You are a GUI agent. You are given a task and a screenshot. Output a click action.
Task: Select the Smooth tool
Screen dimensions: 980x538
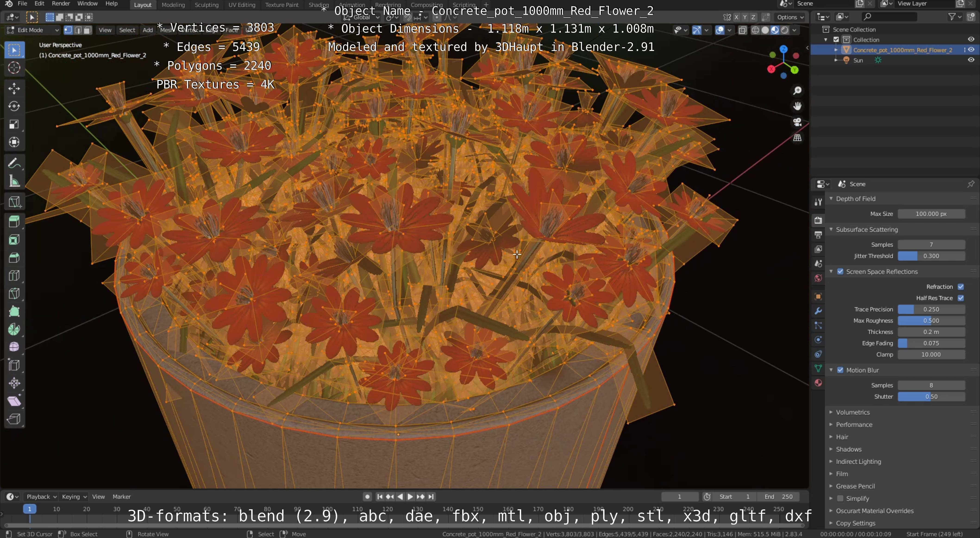click(14, 347)
